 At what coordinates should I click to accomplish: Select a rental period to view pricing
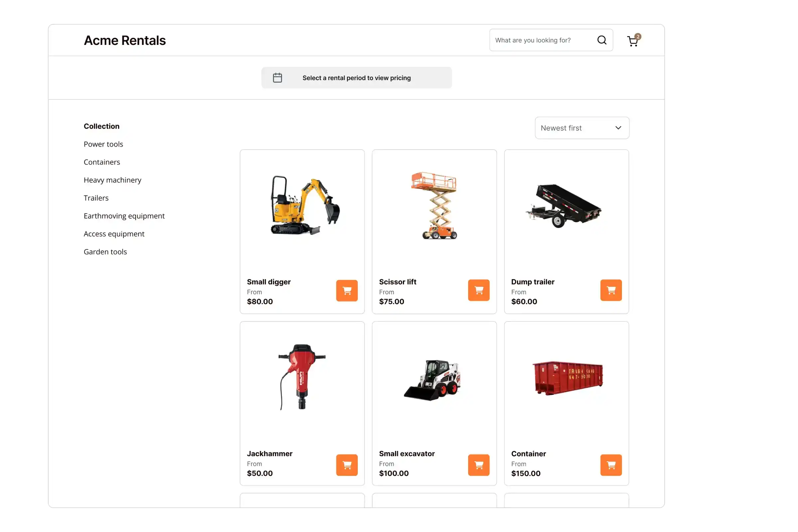tap(356, 78)
